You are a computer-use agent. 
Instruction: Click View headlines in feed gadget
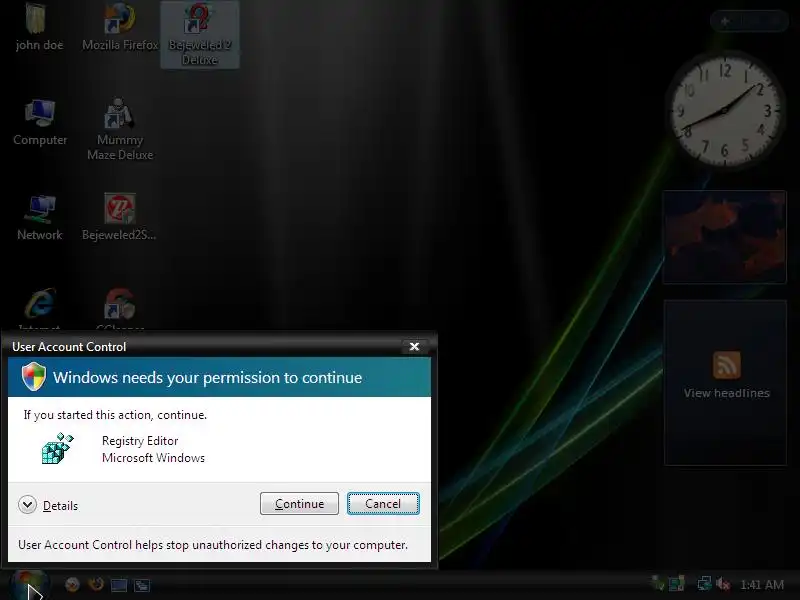click(727, 393)
